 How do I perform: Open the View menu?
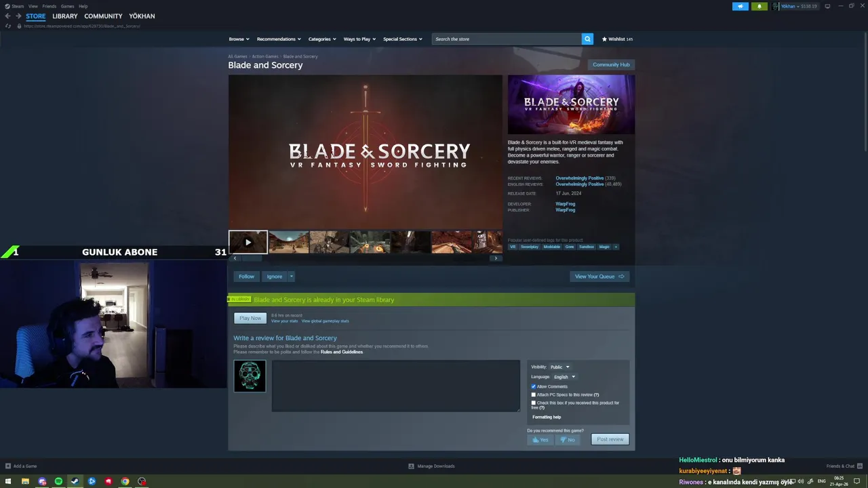[x=33, y=6]
